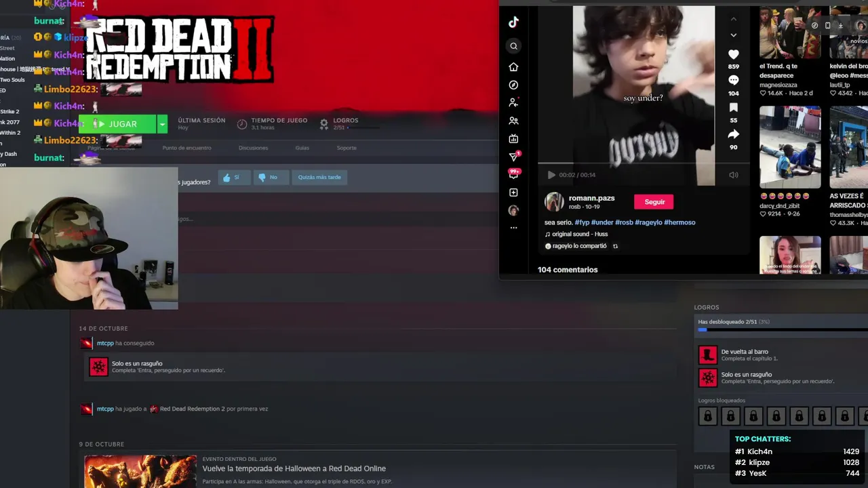The height and width of the screenshot is (488, 868).
Task: Click the Solo es un rasguño icon in Logros panel
Action: pyautogui.click(x=707, y=378)
